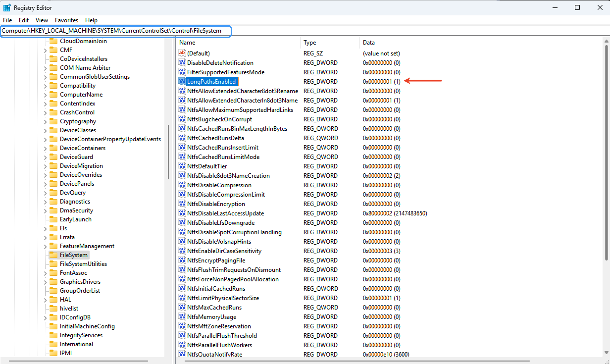This screenshot has width=610, height=364.
Task: Sort values by the Name column header
Action: click(x=238, y=43)
